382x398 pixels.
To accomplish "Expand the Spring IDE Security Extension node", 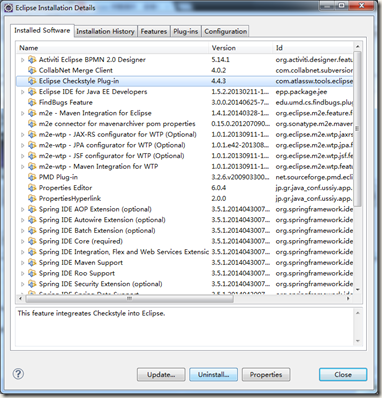I will click(23, 284).
